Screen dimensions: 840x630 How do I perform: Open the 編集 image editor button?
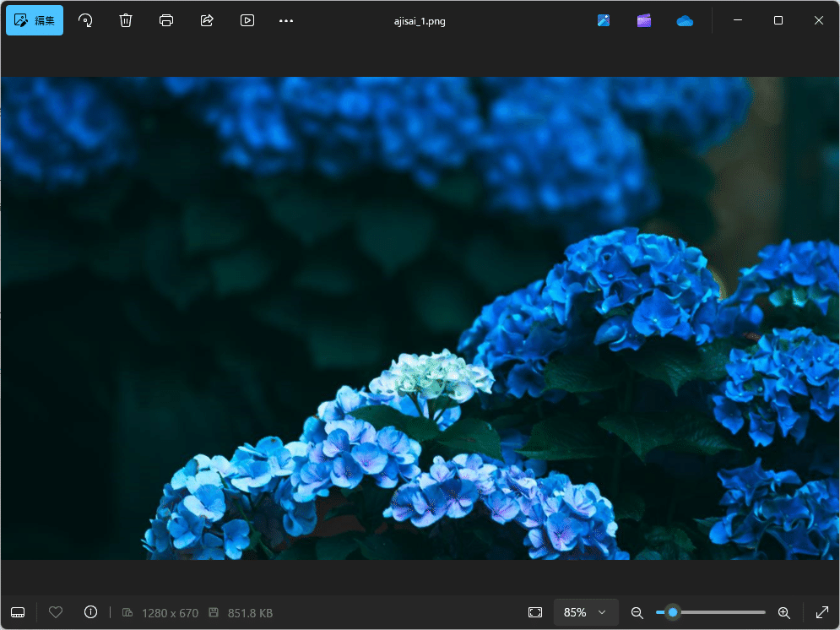35,20
